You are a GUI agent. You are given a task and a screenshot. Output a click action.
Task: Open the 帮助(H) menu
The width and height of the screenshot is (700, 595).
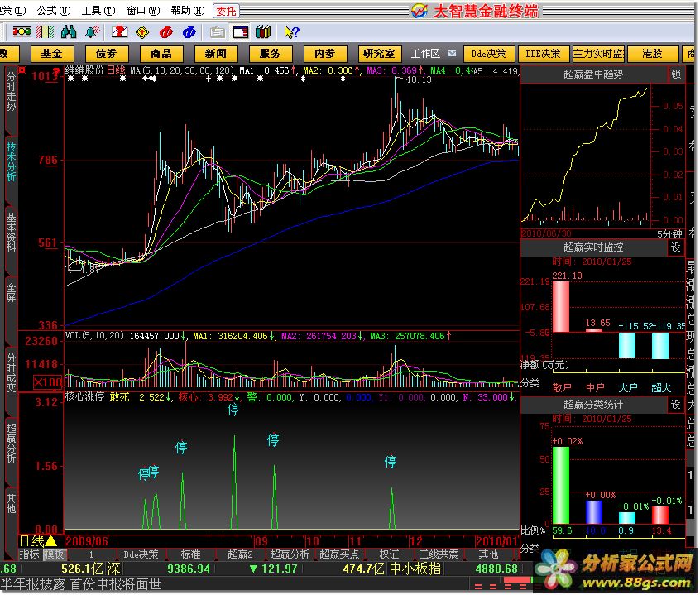tap(188, 10)
